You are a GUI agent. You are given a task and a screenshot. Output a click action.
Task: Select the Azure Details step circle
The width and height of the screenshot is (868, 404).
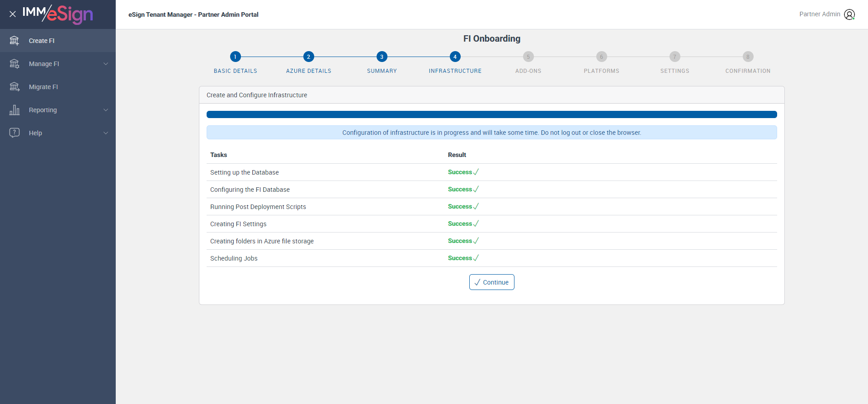pos(308,57)
